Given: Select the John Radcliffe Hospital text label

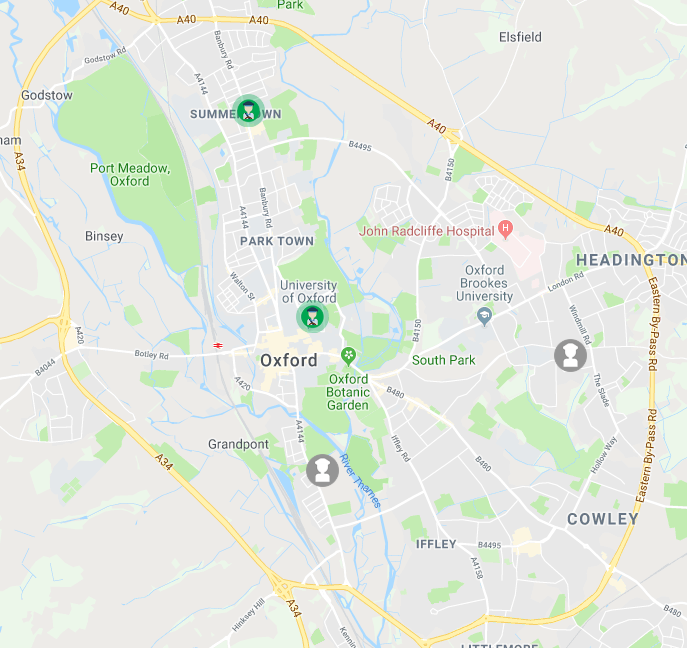Looking at the screenshot, I should click(x=426, y=231).
